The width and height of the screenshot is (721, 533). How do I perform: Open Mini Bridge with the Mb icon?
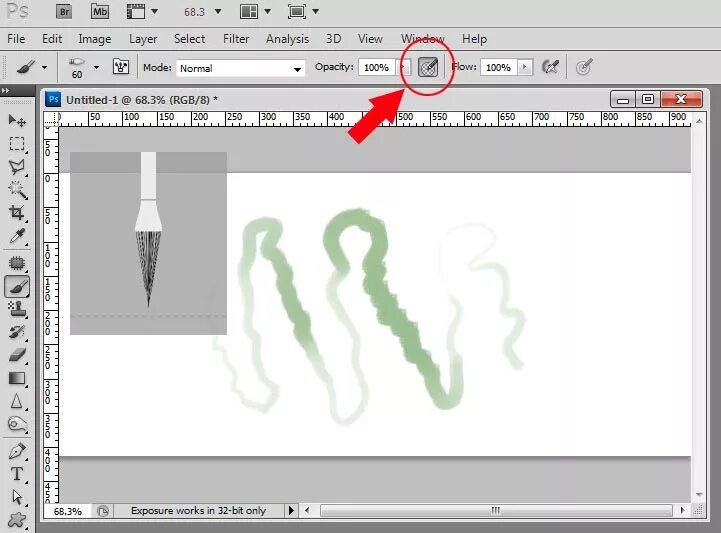point(100,11)
